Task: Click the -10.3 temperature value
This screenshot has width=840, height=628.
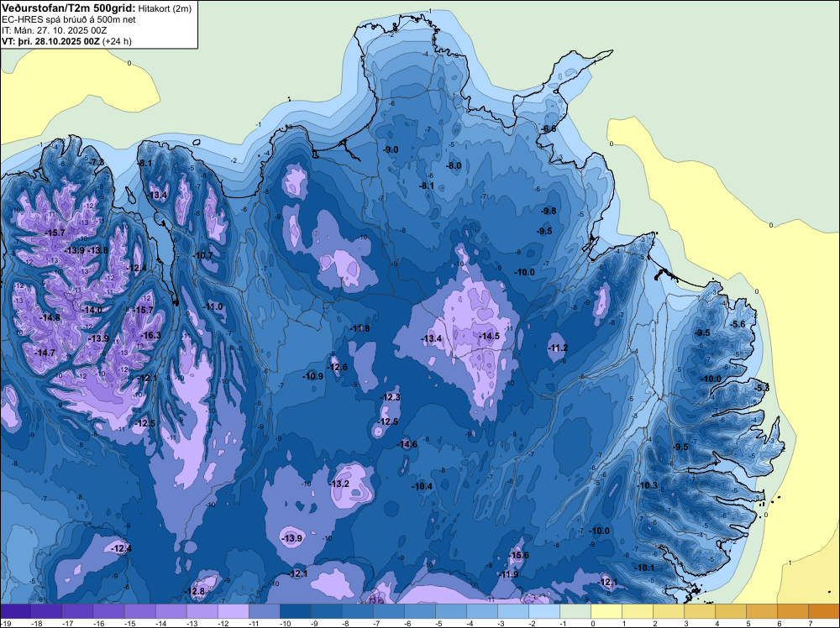Action: tap(647, 485)
